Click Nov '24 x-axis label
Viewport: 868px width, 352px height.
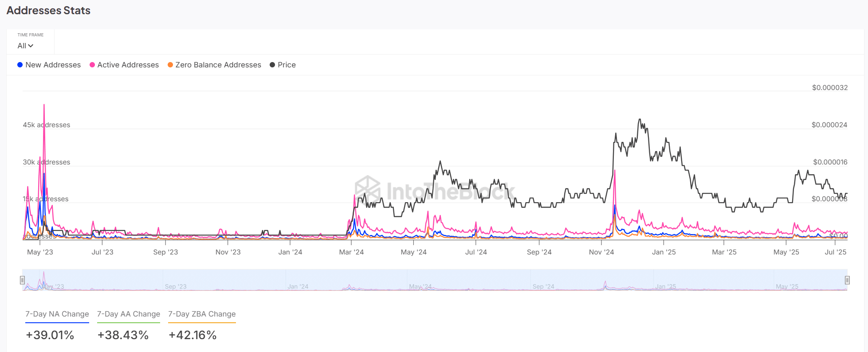point(601,252)
